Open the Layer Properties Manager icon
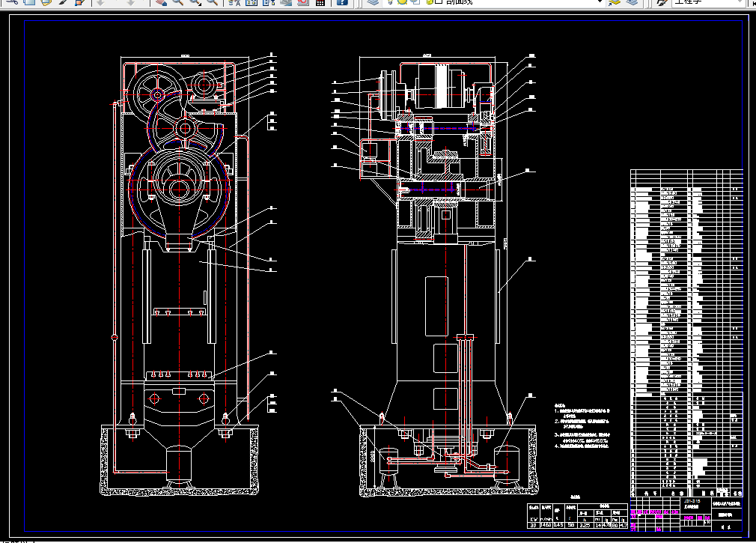 tap(372, 1)
